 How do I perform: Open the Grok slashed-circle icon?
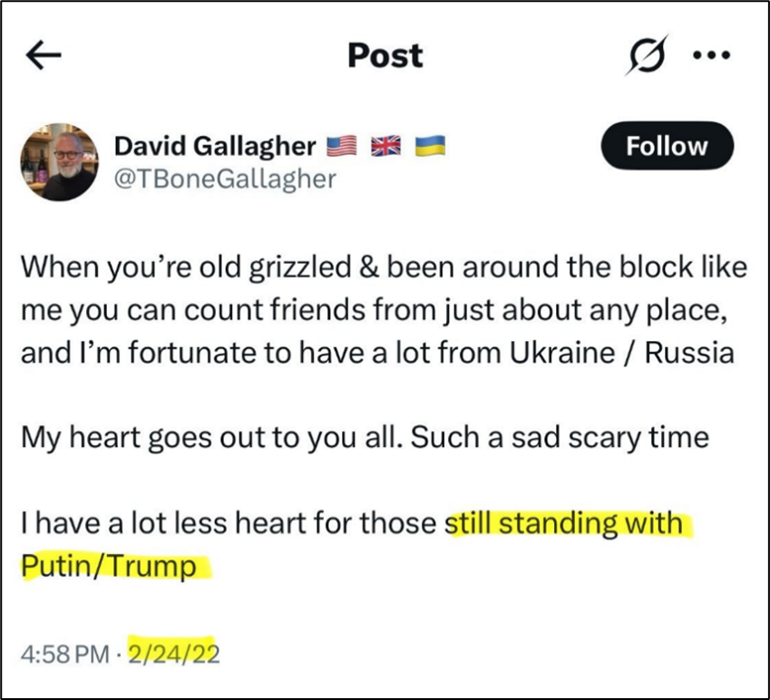(648, 55)
